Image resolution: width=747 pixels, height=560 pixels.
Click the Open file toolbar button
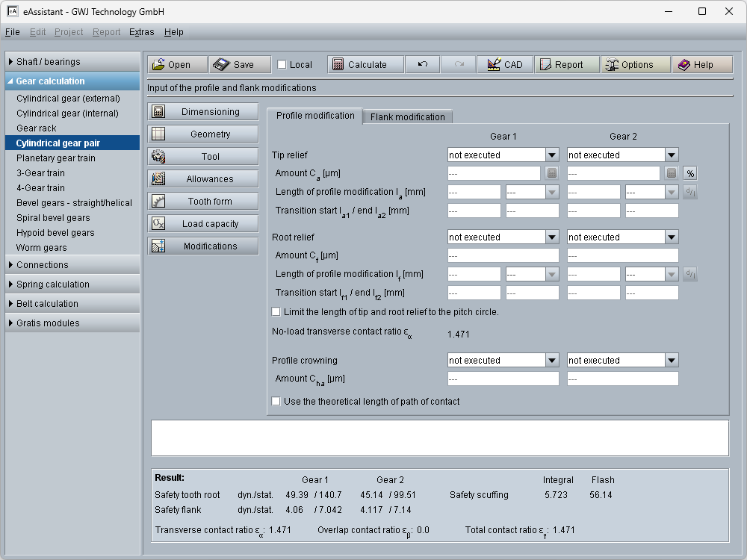click(177, 65)
